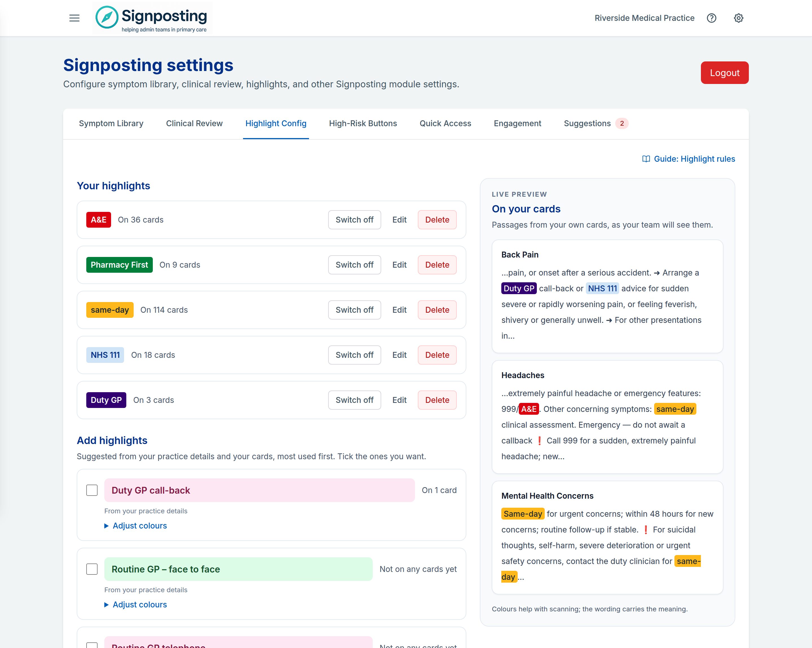812x648 pixels.
Task: Switch to the Symptom Library tab
Action: (111, 123)
